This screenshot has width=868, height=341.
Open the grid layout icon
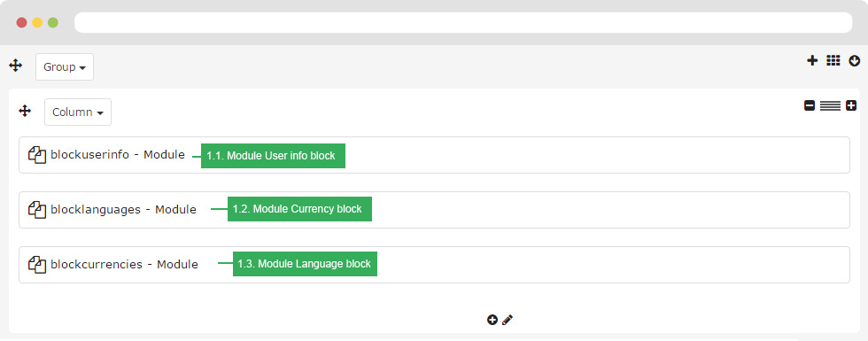[x=833, y=61]
